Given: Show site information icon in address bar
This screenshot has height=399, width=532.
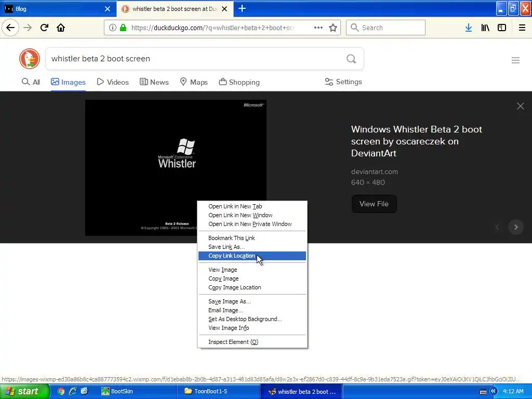Looking at the screenshot, I should tap(112, 28).
